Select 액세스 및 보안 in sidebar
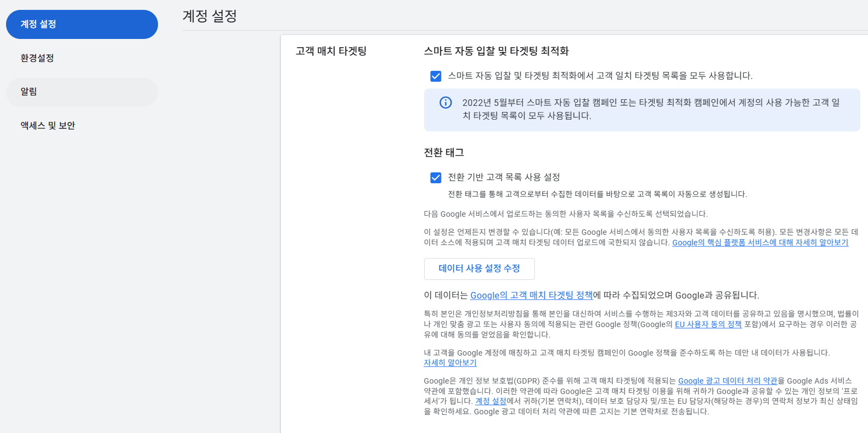The width and height of the screenshot is (868, 433). (x=82, y=126)
